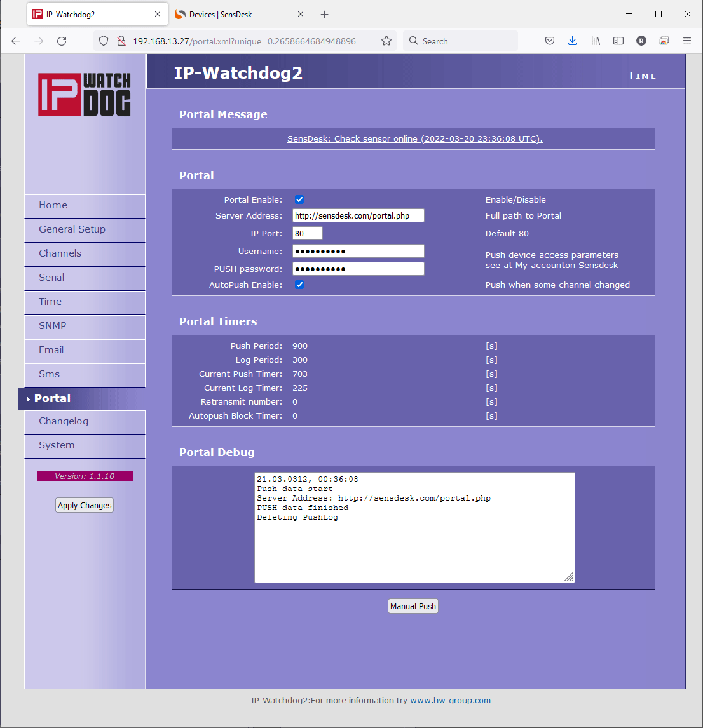703x728 pixels.
Task: Open the General Setup page
Action: click(x=85, y=229)
